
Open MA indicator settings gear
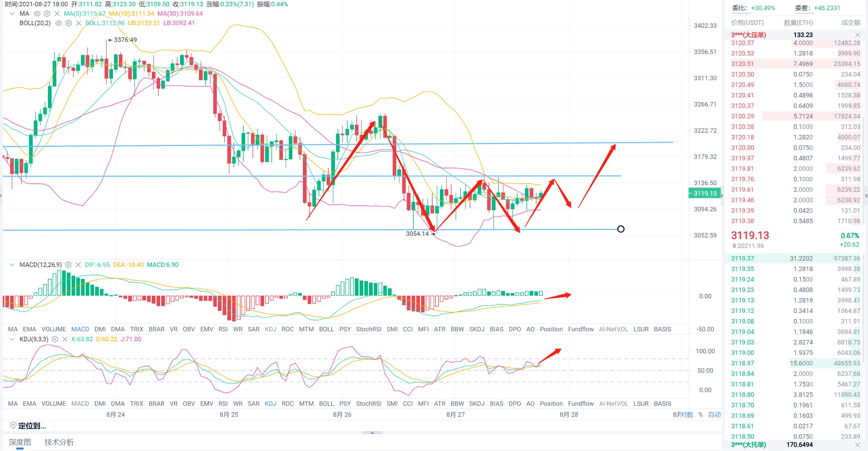click(x=47, y=14)
